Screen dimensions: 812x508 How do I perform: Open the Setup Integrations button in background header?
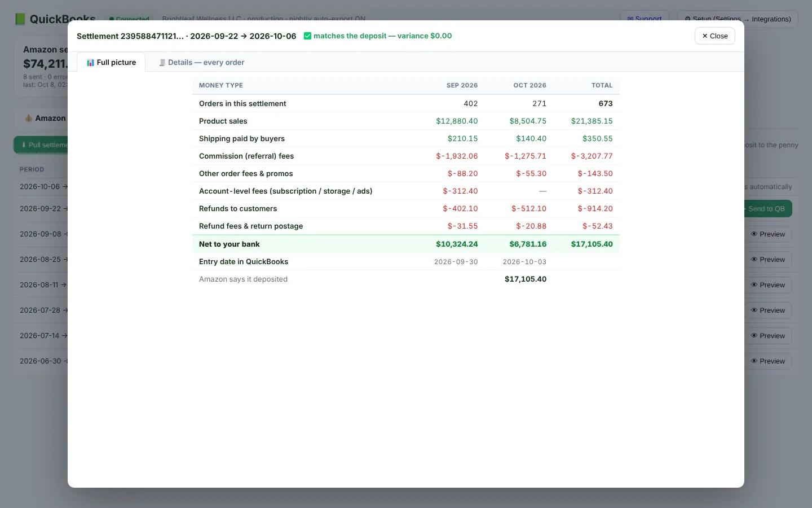coord(738,19)
